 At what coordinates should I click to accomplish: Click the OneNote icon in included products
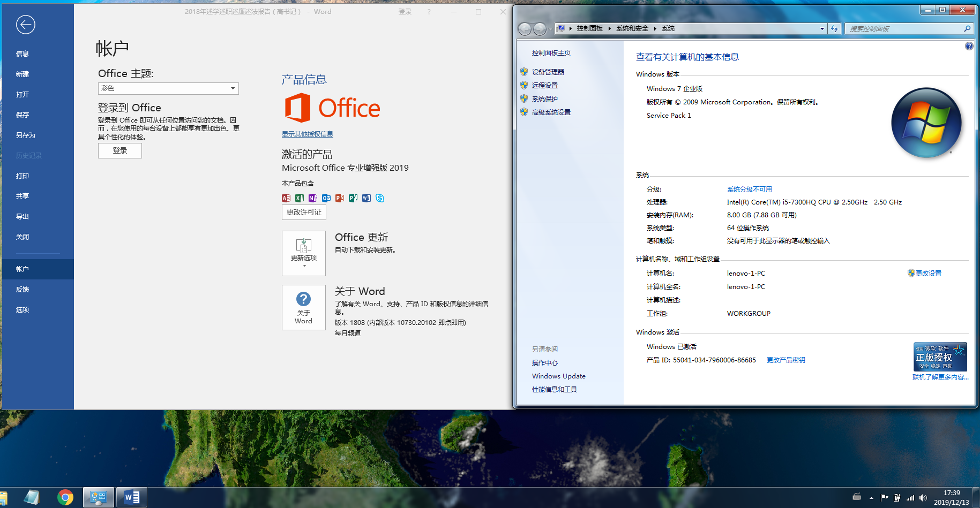(313, 198)
